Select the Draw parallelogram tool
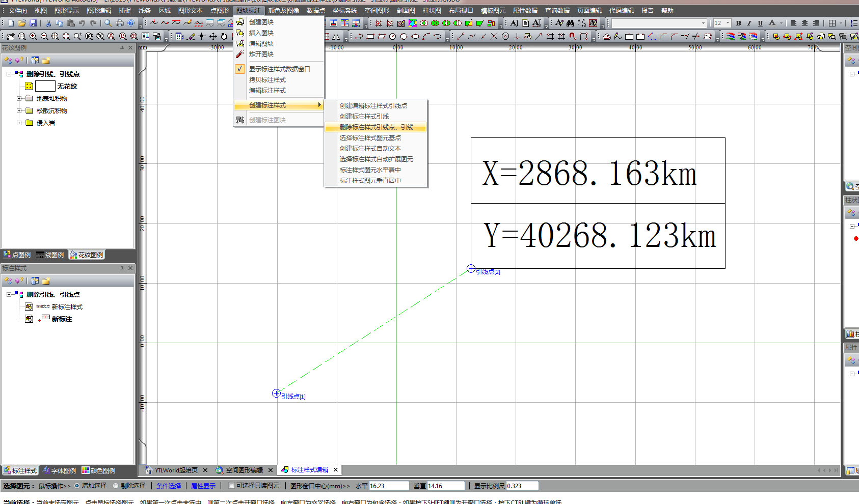The image size is (859, 504). 382,36
